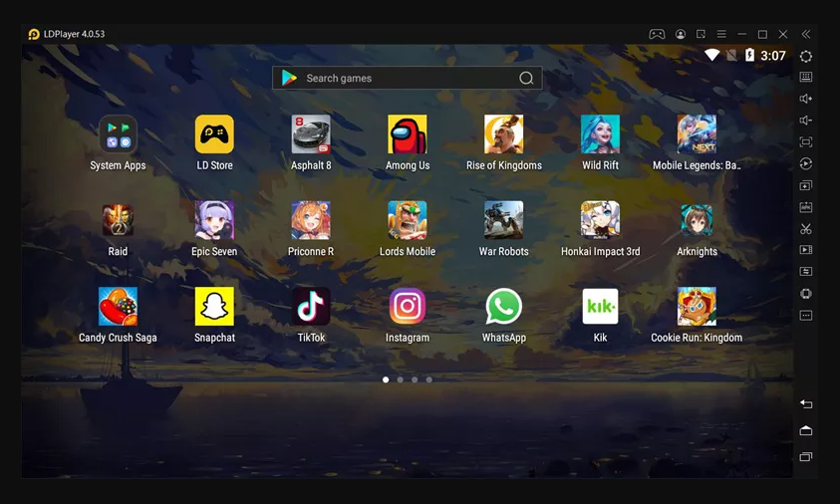Collapse the right sidebar with double chevron

click(806, 34)
